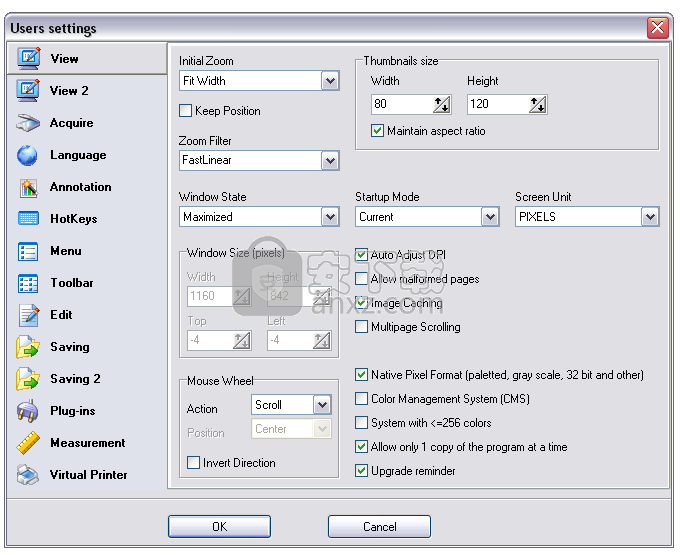Uncheck Maintain aspect ratio

(x=377, y=131)
